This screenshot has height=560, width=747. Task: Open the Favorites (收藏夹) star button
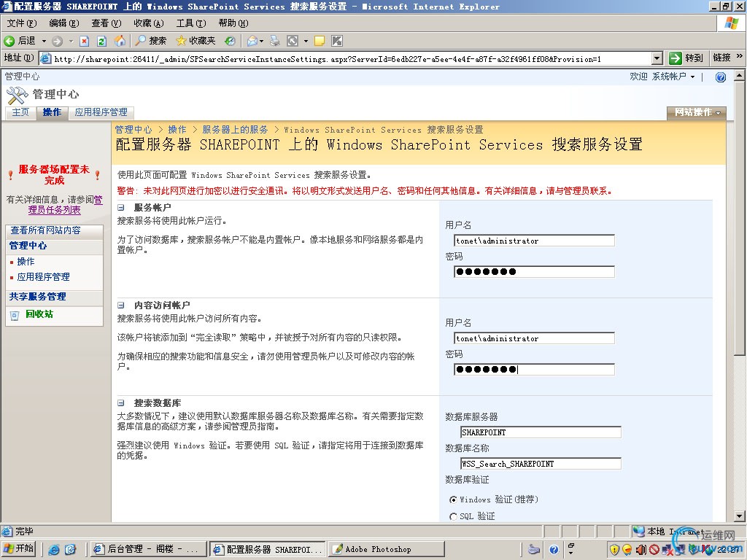pyautogui.click(x=196, y=41)
